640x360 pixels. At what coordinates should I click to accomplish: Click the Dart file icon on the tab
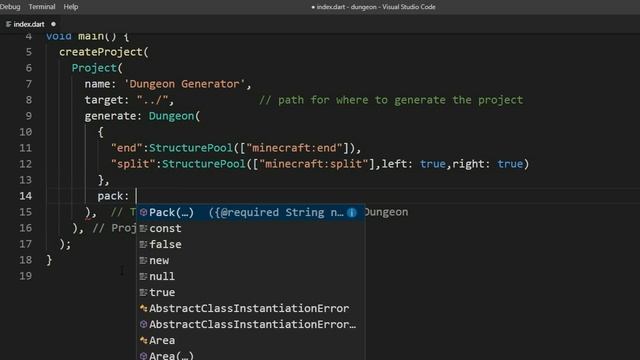point(8,24)
